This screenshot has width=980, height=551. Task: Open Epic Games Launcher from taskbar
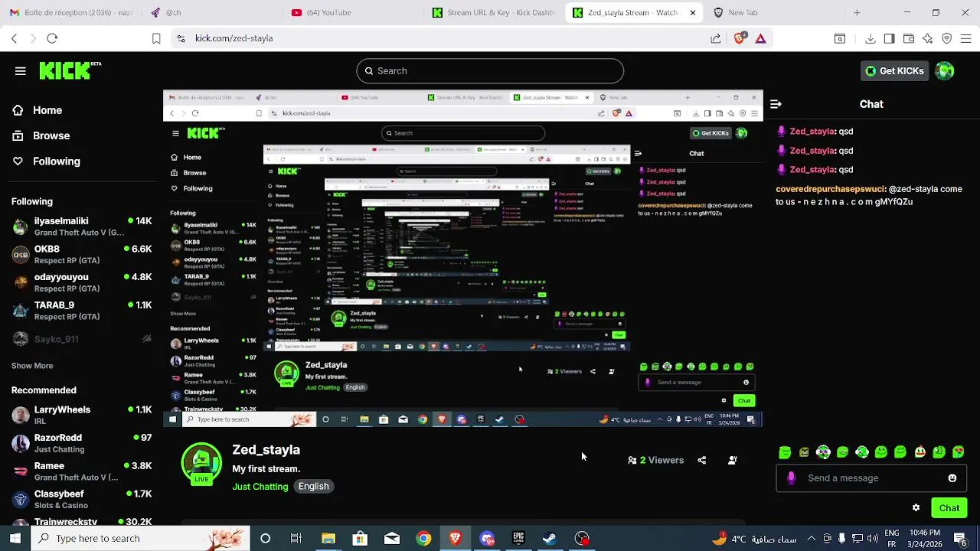(518, 539)
